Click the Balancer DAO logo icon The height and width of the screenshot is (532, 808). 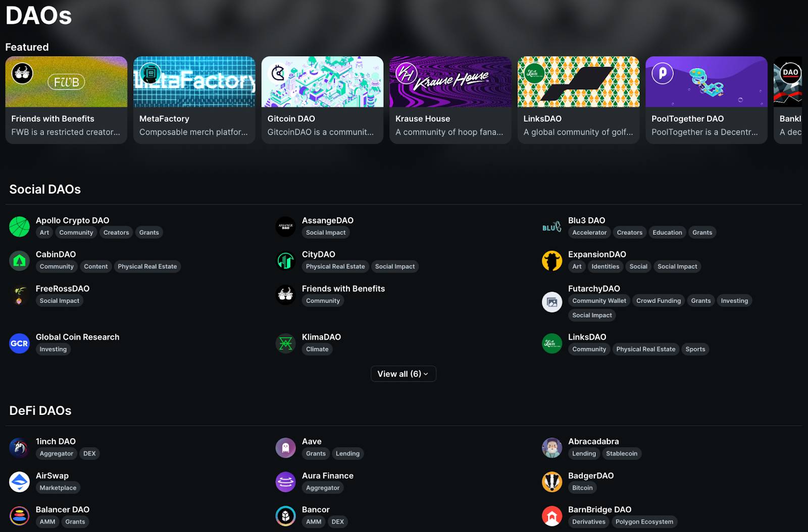(19, 516)
